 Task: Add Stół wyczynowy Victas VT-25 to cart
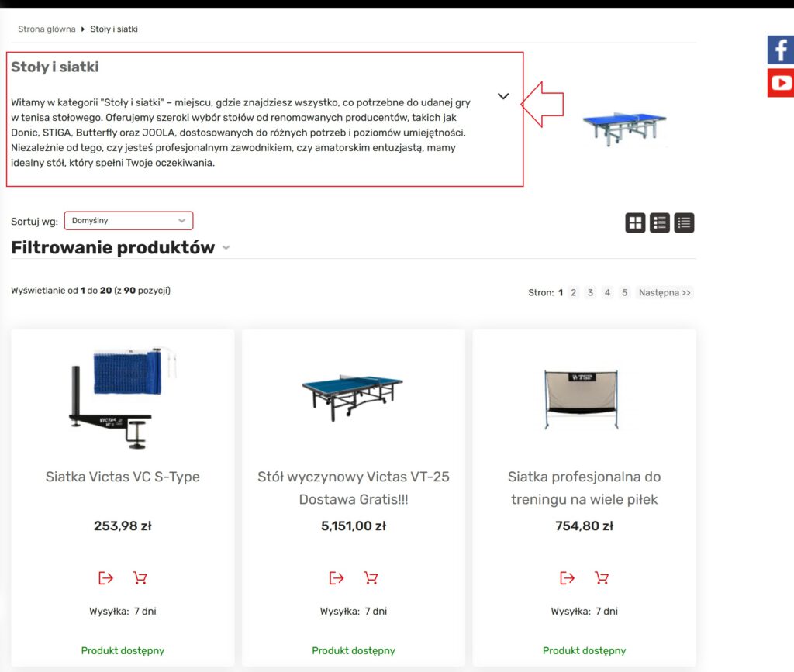(x=371, y=577)
